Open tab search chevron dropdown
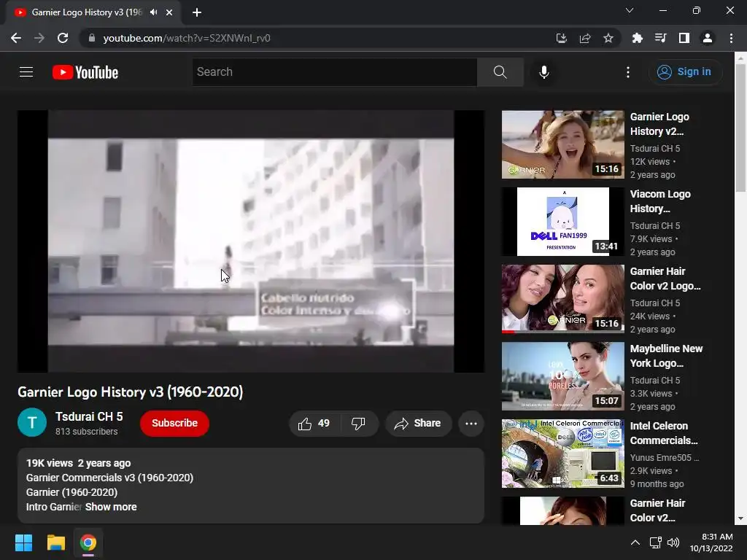 point(630,10)
